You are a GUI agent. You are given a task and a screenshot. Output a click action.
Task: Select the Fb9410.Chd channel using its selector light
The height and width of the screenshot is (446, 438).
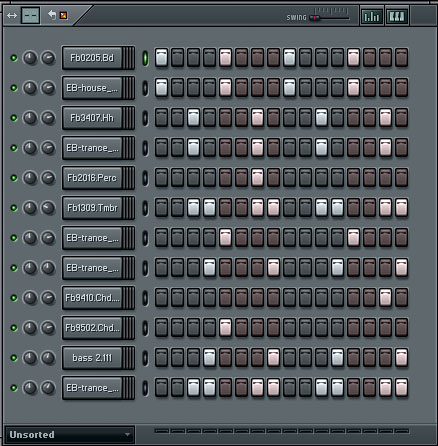pos(145,298)
